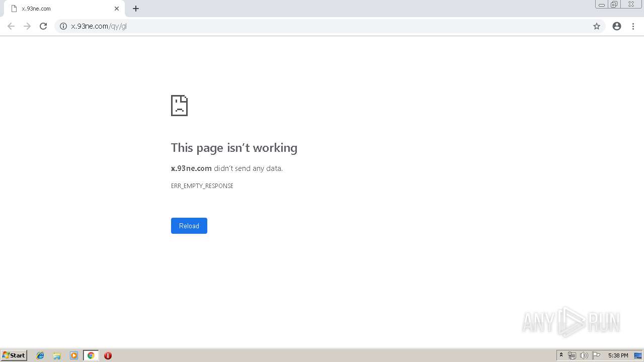Show hidden system tray icons
This screenshot has width=644, height=362.
pyautogui.click(x=561, y=355)
